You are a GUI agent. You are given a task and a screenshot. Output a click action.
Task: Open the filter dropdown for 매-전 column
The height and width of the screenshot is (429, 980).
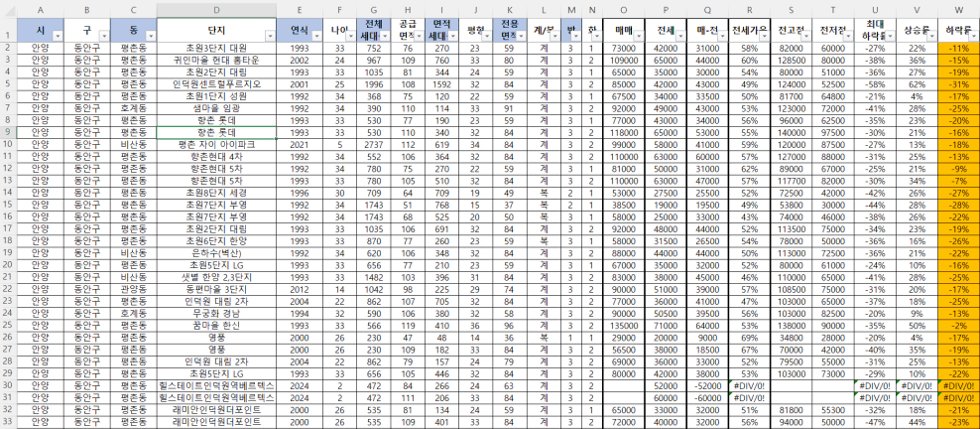(722, 37)
